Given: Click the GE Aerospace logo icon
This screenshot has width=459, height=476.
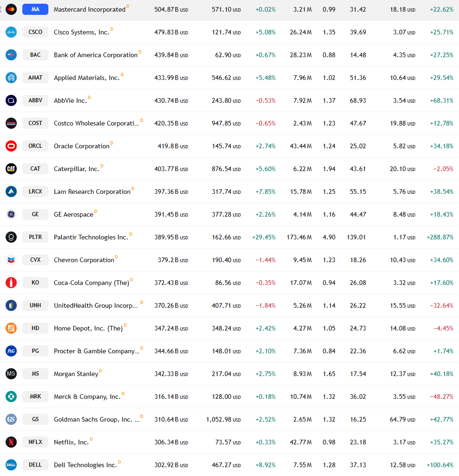Looking at the screenshot, I should [11, 214].
